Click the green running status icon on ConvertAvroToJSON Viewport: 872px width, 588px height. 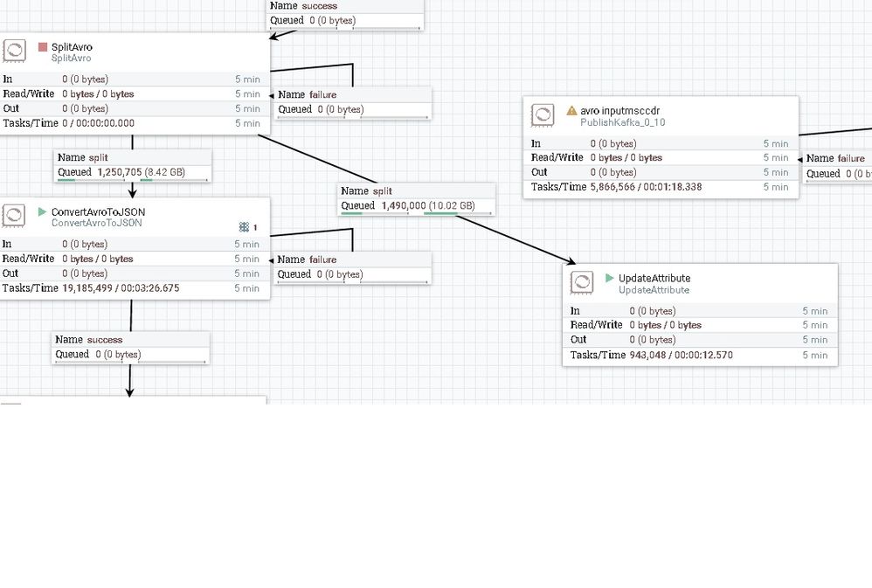click(x=42, y=211)
